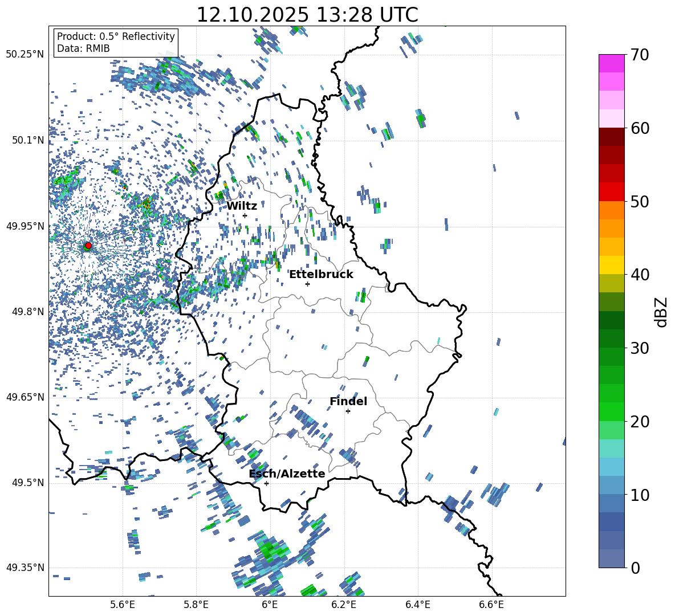Click the olive colorbar swatch below 40
Screen dimensions: 675x616
611,283
